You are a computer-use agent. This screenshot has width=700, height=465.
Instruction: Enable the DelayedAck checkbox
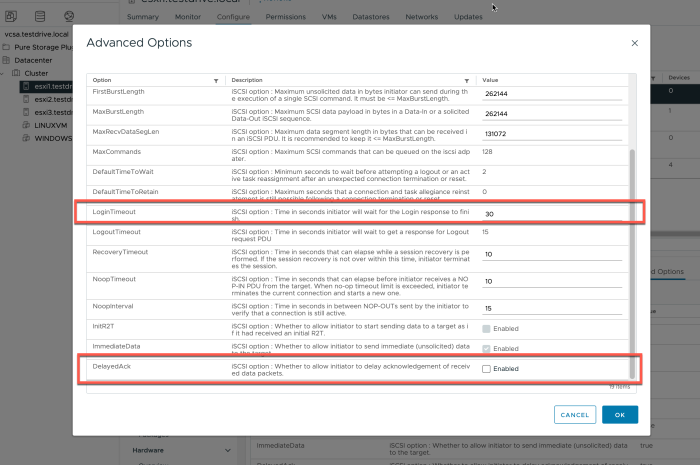click(486, 369)
